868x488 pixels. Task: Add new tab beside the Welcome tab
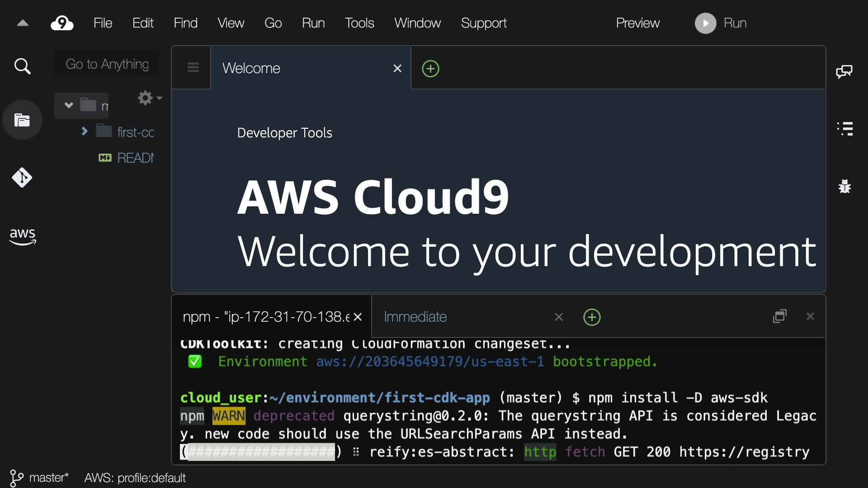(x=430, y=69)
